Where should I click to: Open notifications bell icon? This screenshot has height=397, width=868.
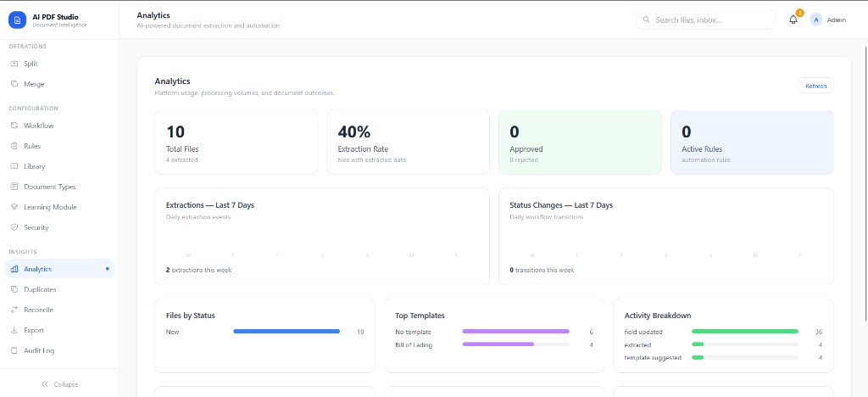[793, 20]
